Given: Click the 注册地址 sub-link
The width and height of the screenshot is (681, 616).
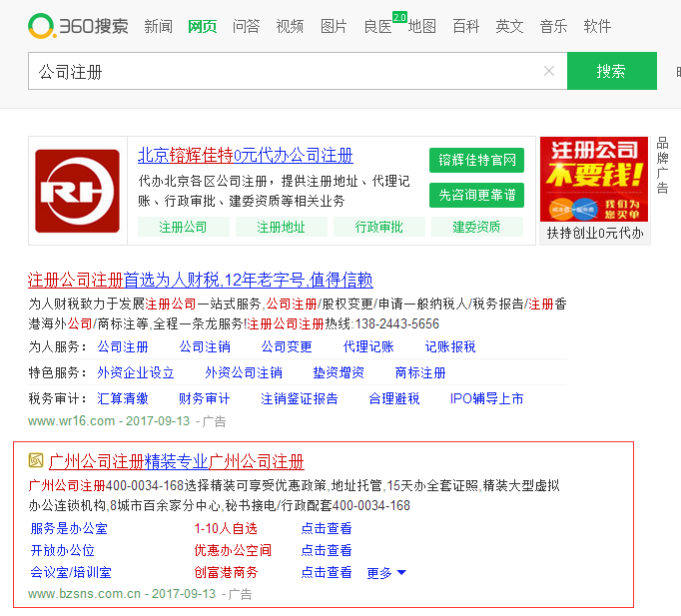Looking at the screenshot, I should click(x=281, y=227).
